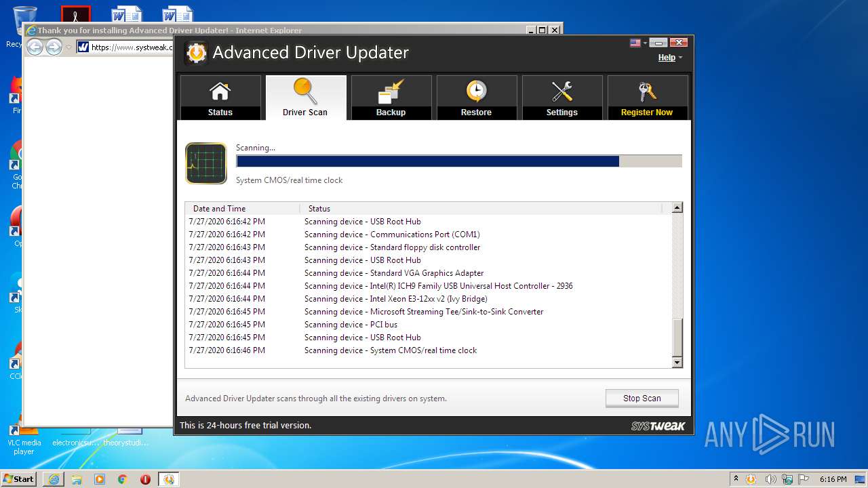The width and height of the screenshot is (868, 488).
Task: Open Google Chrome taskbar icon
Action: click(x=122, y=479)
